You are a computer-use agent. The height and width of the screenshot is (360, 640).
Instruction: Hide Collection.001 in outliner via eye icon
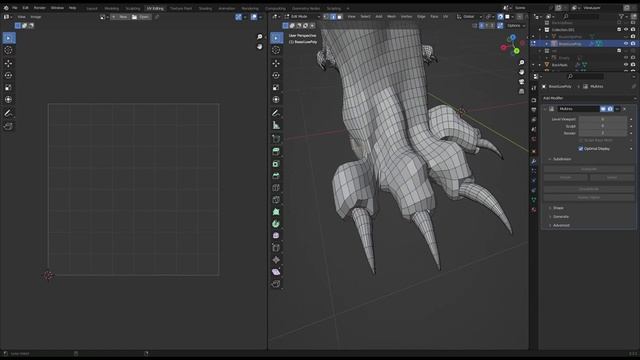pos(626,30)
